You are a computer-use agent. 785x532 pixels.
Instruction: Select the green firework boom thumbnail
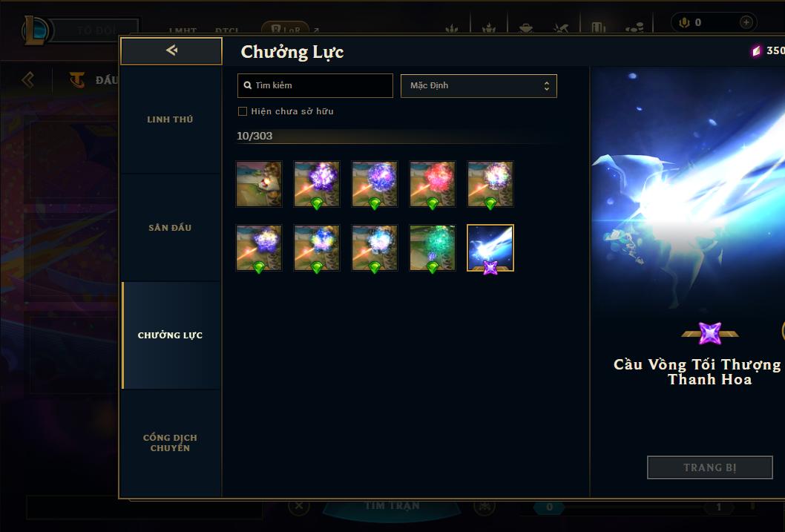433,249
